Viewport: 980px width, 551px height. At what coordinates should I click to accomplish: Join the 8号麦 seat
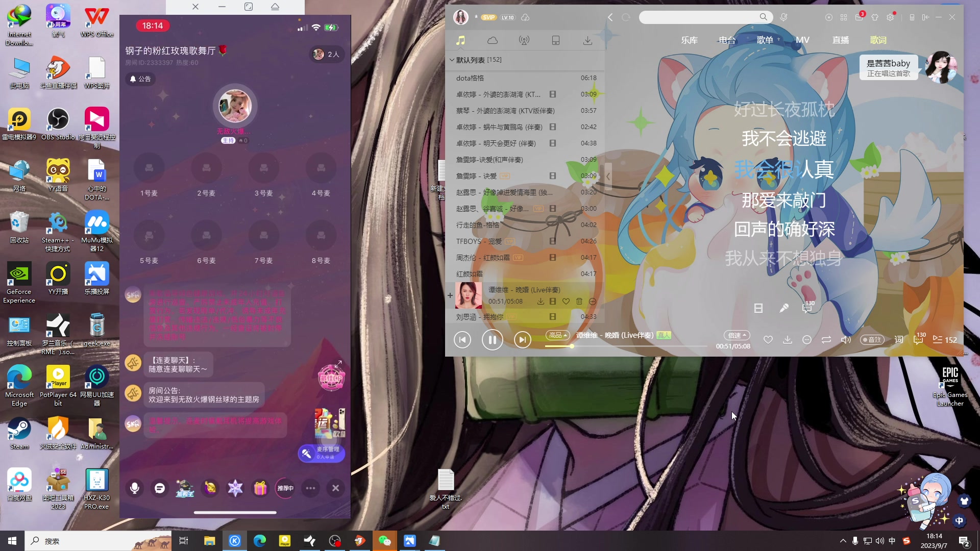coord(321,235)
